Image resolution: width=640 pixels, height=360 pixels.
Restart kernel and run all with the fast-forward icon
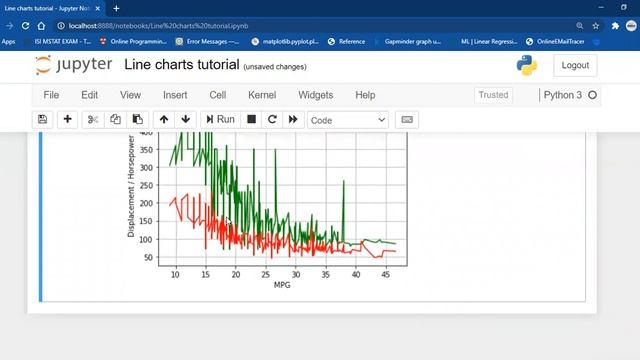tap(293, 120)
